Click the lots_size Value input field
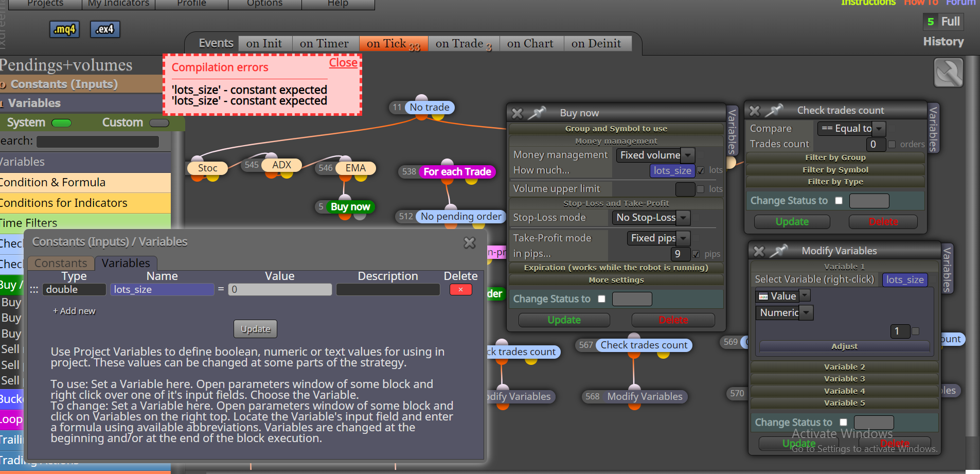Viewport: 980px width, 474px height. pos(280,290)
